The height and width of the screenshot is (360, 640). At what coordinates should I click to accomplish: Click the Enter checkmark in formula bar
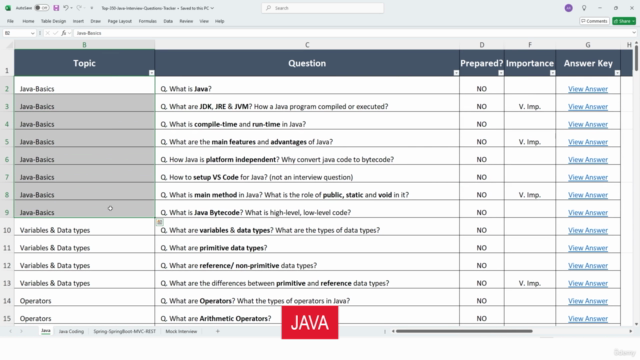56,33
